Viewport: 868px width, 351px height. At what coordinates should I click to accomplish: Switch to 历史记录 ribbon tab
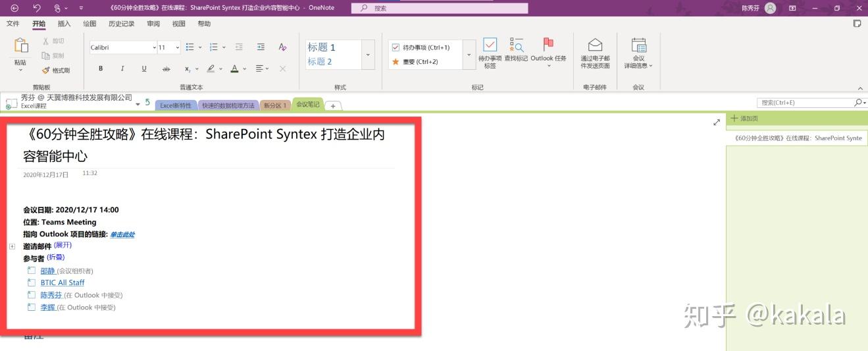tap(121, 24)
